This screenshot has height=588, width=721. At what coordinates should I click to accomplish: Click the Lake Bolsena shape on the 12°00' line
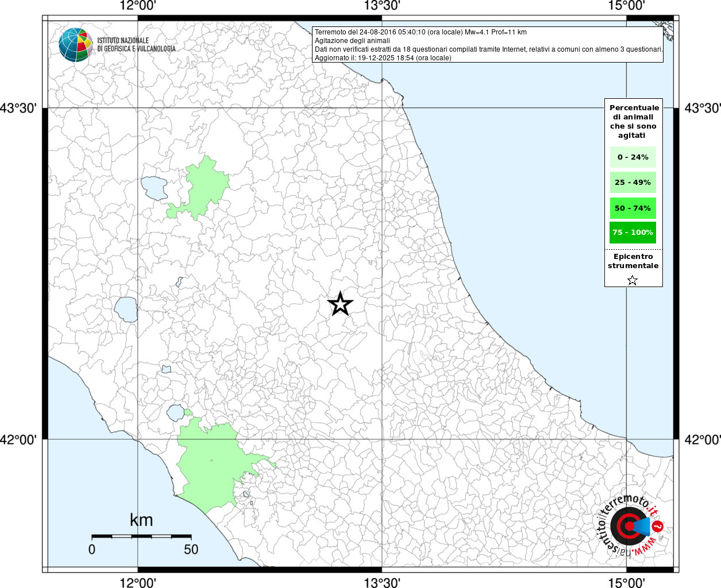(126, 309)
